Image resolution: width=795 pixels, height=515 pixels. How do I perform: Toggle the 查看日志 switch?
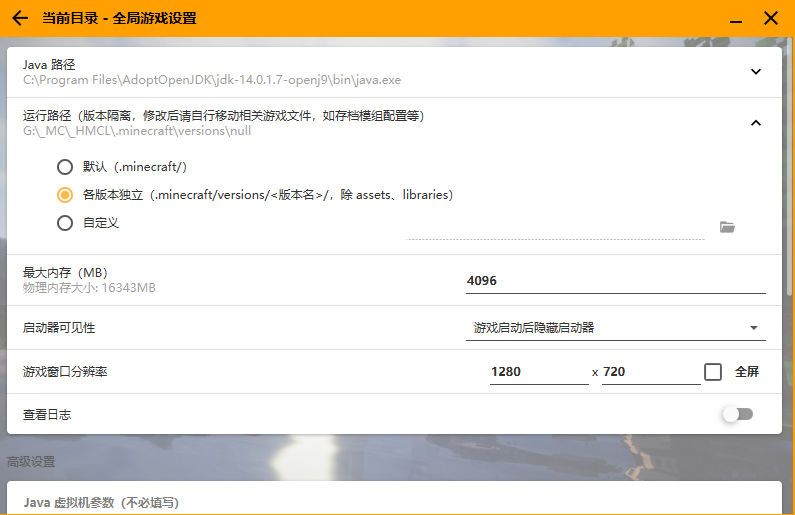point(737,414)
